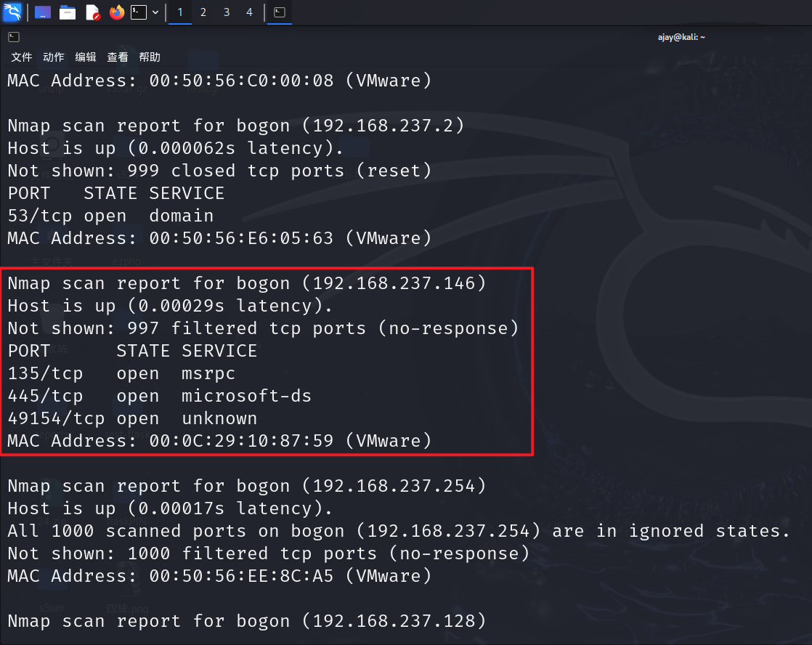Image resolution: width=812 pixels, height=645 pixels.
Task: Click the terminal window title bar icon
Action: coord(14,37)
